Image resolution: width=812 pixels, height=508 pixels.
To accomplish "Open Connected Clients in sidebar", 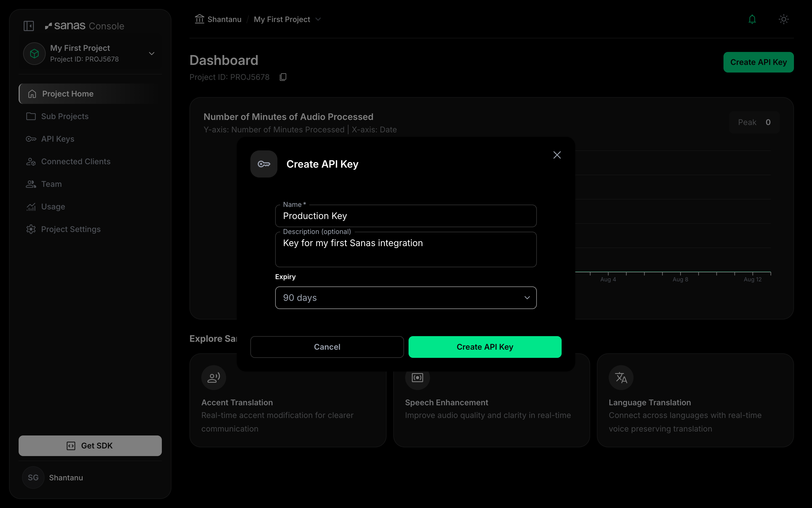I will pyautogui.click(x=90, y=161).
